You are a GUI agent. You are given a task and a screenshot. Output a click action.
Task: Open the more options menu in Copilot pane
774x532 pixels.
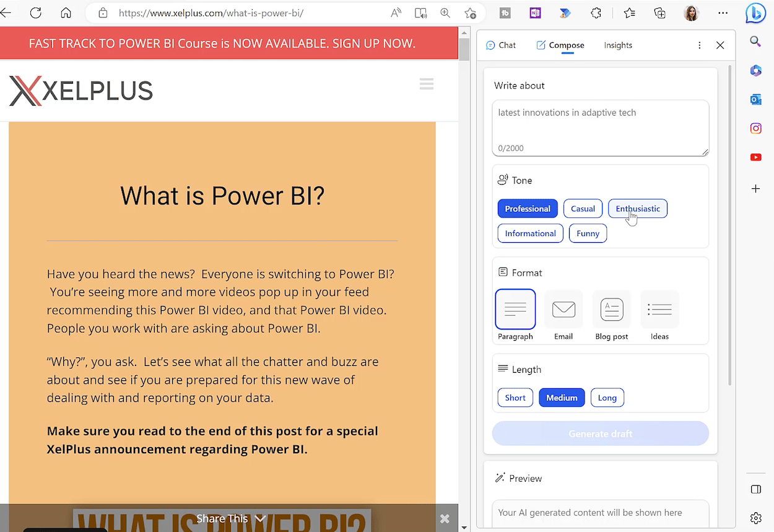click(x=700, y=45)
